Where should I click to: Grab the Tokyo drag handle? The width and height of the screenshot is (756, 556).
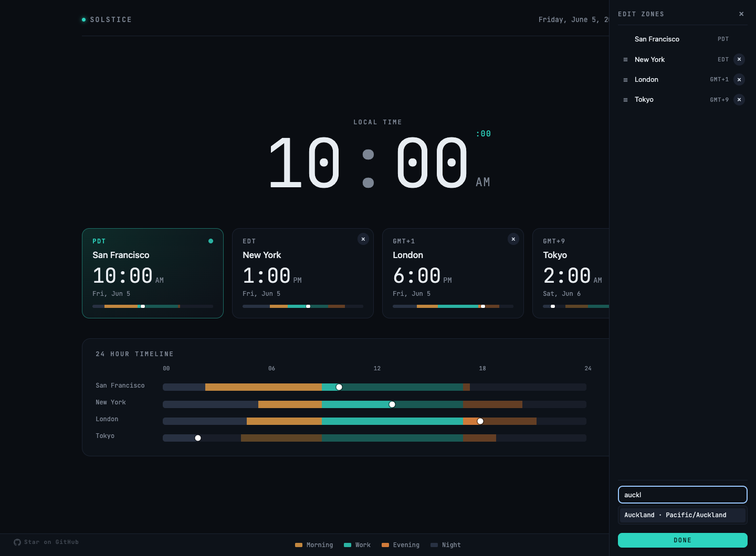click(x=625, y=100)
